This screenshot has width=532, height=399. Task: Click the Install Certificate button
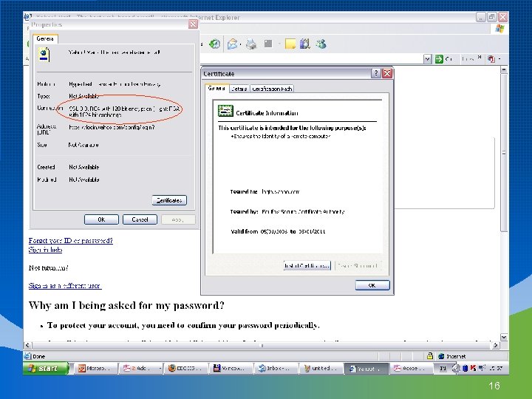(307, 266)
